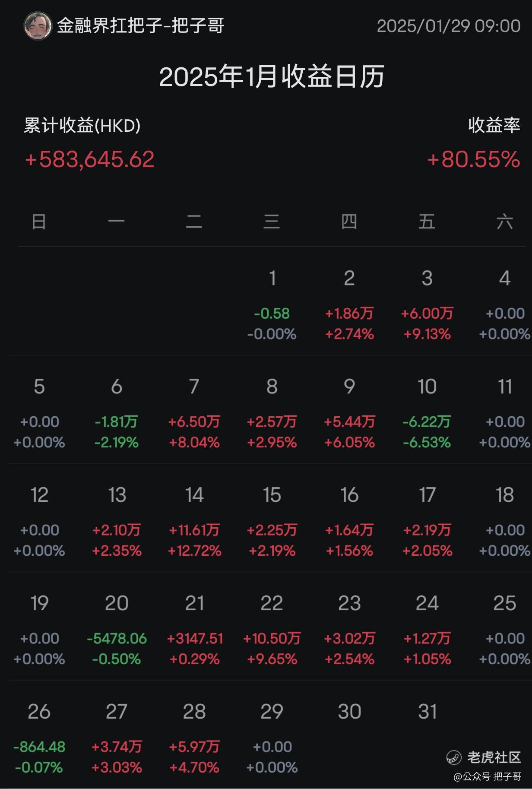Select January 10 with -6.22万 loss

coord(427,413)
